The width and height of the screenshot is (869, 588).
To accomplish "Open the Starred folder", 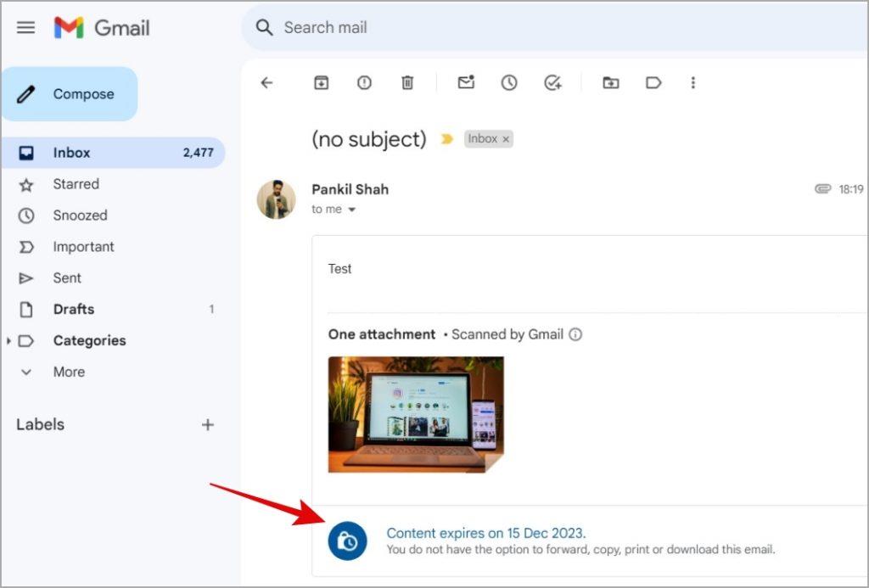I will 113,184.
